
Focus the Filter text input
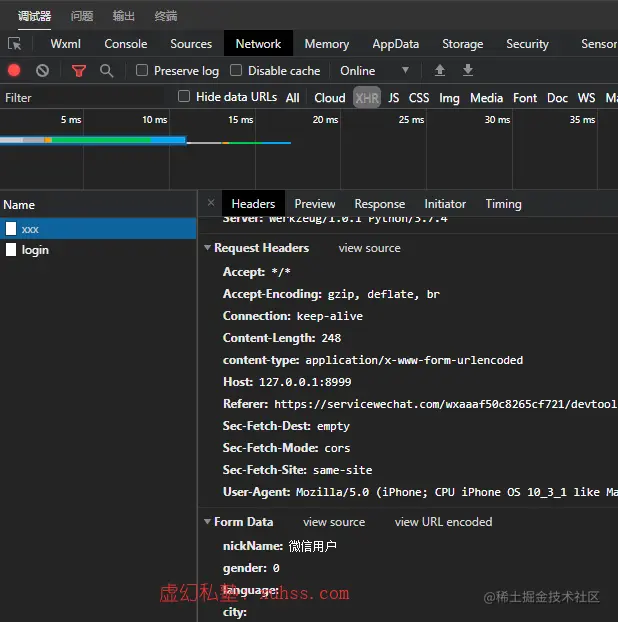click(83, 98)
